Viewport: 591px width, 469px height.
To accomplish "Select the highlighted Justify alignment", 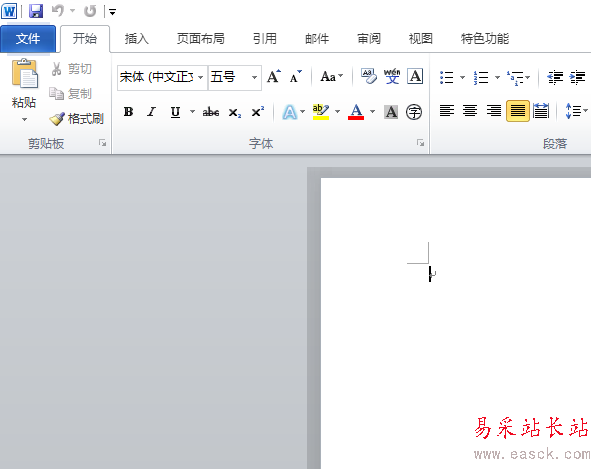I will 518,111.
